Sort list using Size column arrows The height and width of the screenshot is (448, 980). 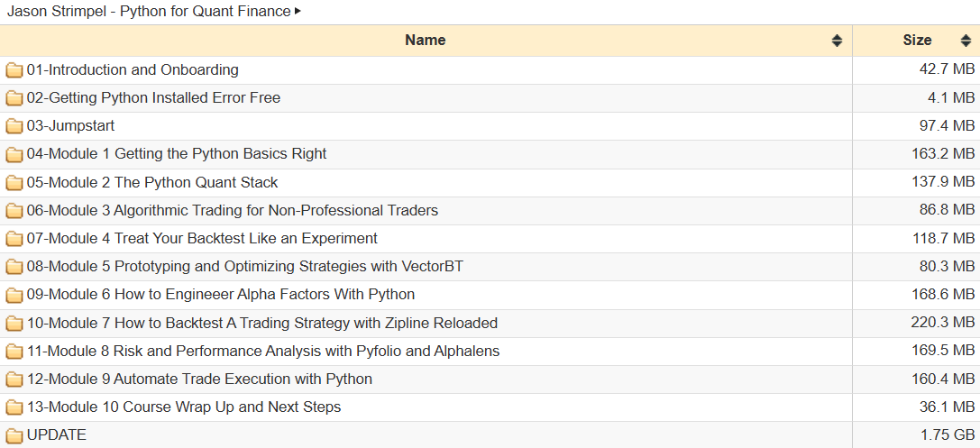point(966,41)
